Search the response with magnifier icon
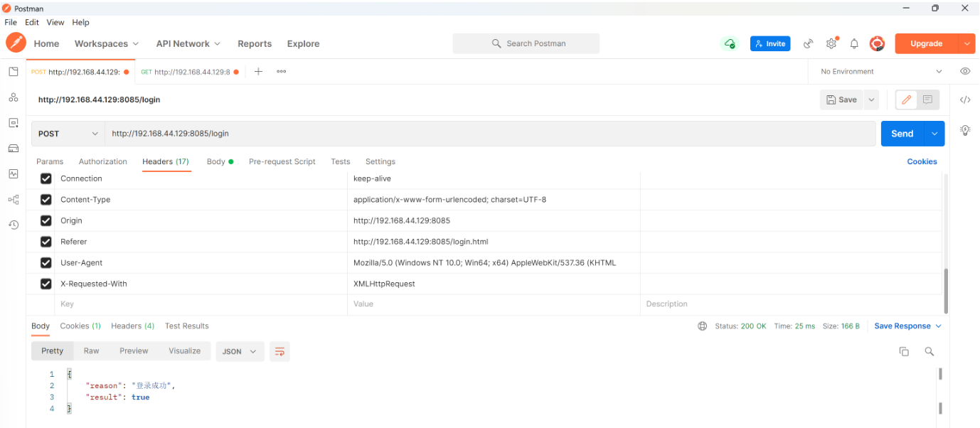Viewport: 980px width, 428px height. click(929, 351)
